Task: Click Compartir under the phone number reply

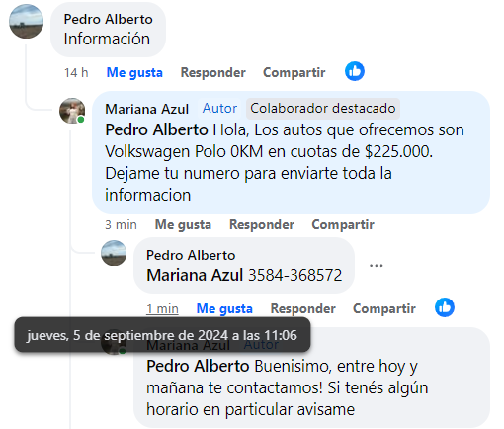Action: pyautogui.click(x=384, y=308)
